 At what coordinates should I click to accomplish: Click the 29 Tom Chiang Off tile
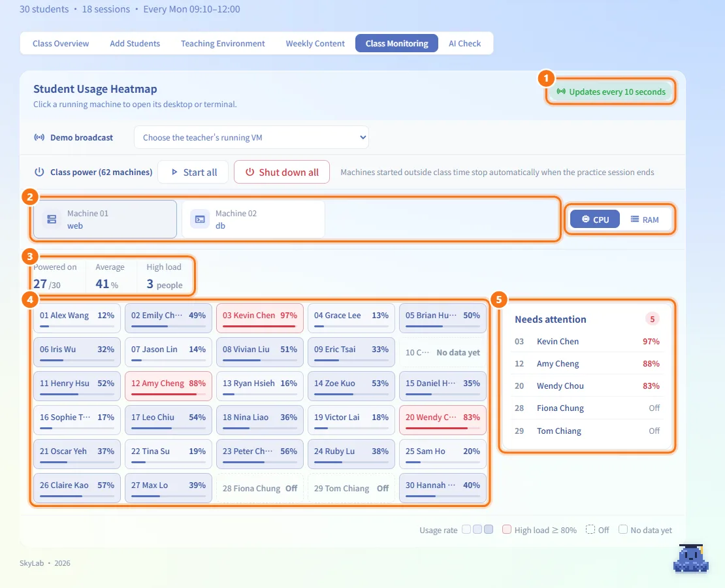click(351, 488)
